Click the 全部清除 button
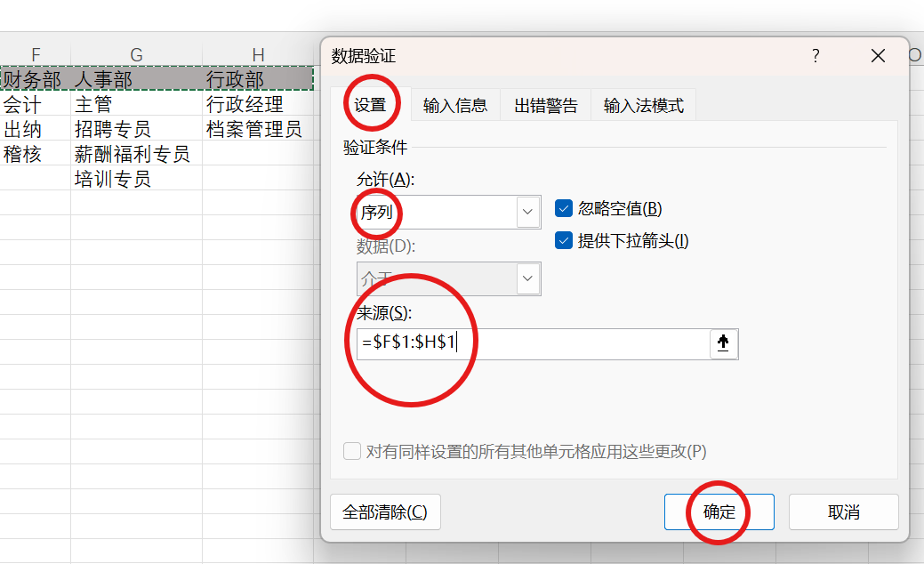The width and height of the screenshot is (924, 564). click(x=385, y=512)
